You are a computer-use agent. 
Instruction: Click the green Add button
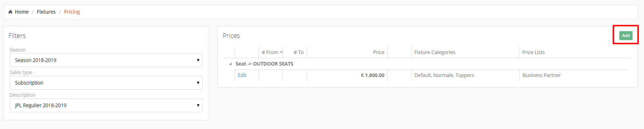pos(626,35)
